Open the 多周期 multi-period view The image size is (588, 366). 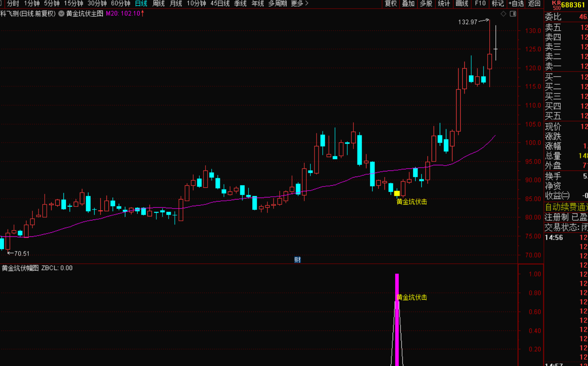tap(277, 4)
